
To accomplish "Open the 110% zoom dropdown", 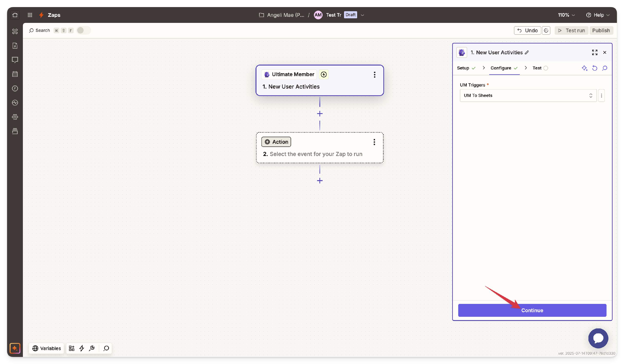I will [x=566, y=15].
